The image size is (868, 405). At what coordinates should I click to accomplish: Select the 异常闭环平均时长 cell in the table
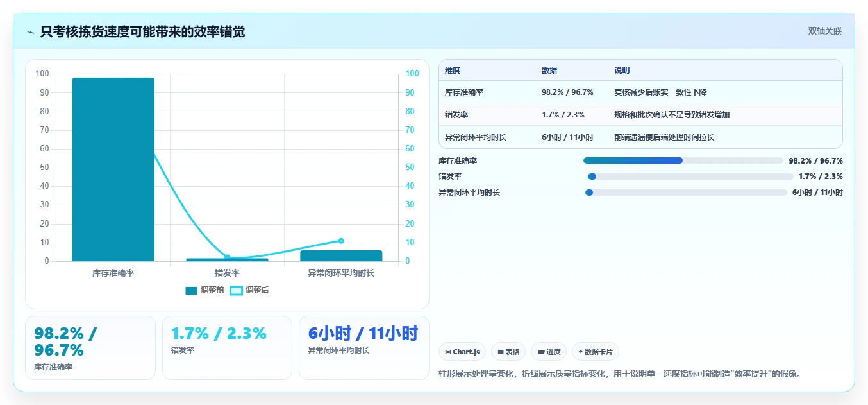click(476, 137)
